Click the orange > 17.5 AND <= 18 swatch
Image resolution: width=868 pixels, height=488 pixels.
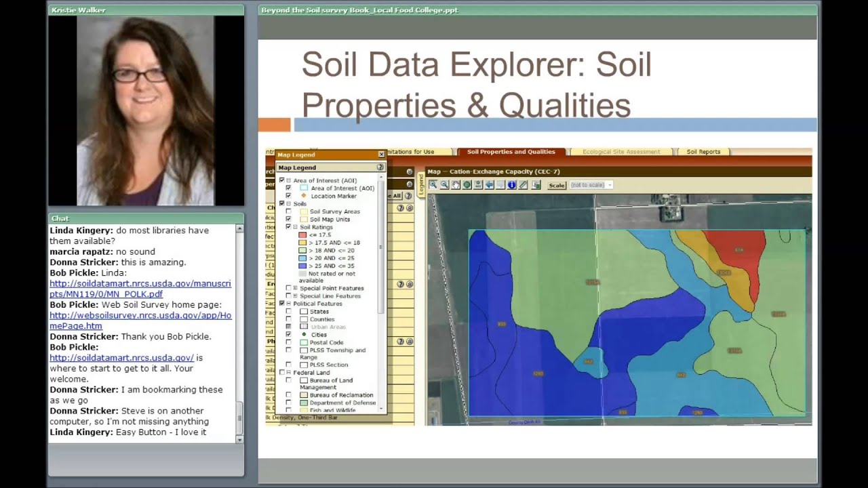pyautogui.click(x=302, y=243)
